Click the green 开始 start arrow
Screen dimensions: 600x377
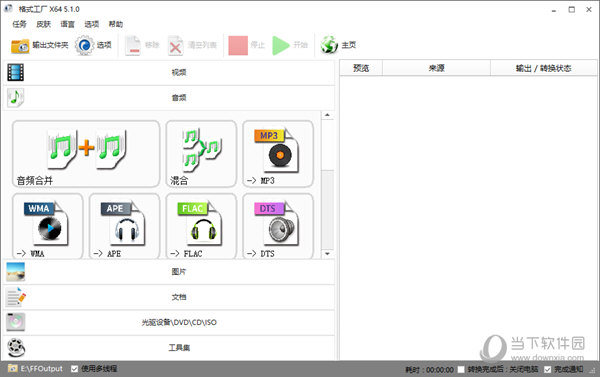281,46
